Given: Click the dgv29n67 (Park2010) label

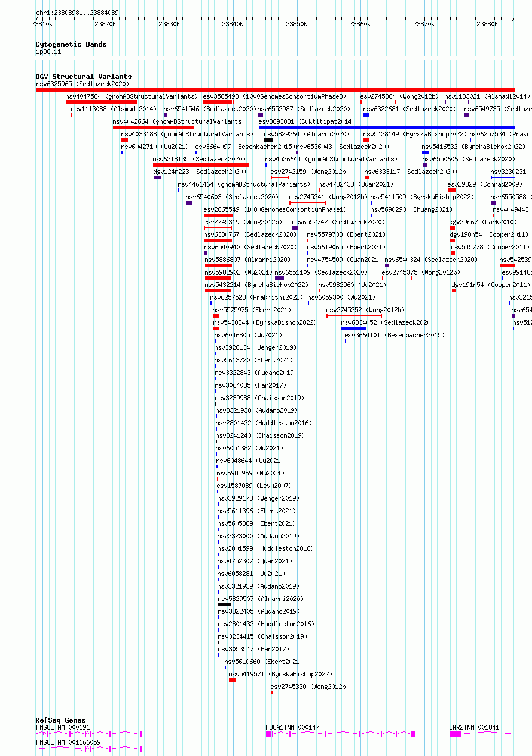Looking at the screenshot, I should [483, 222].
